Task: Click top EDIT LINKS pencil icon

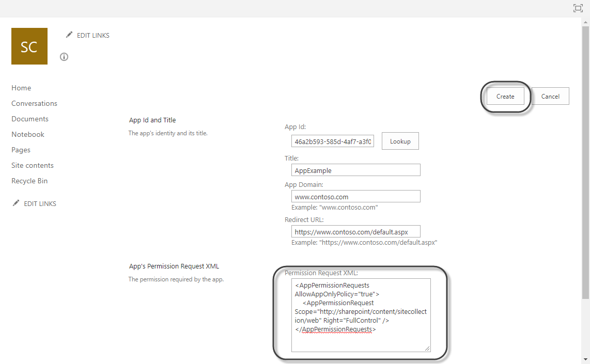Action: tap(69, 35)
